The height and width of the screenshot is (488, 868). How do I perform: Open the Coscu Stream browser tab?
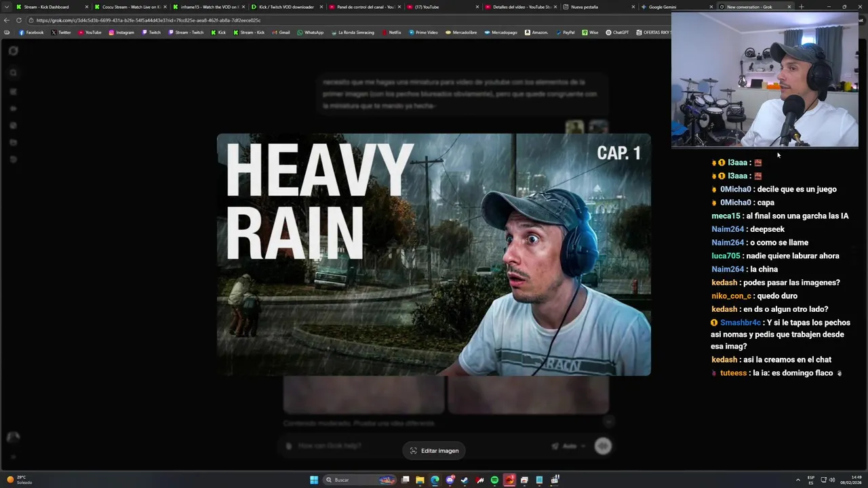(x=130, y=7)
